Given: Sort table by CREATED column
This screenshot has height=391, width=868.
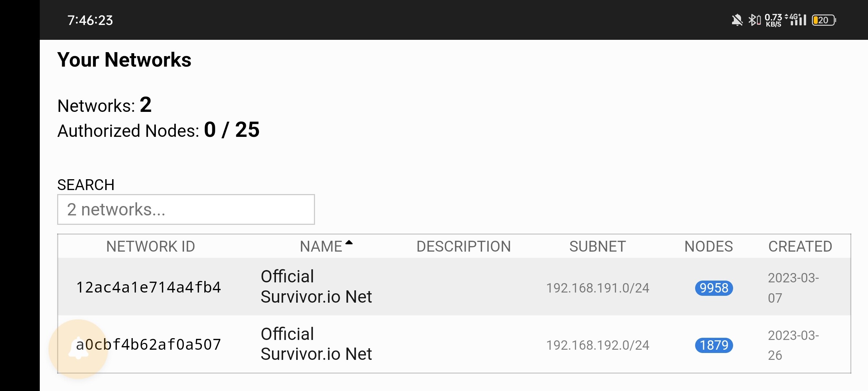Looking at the screenshot, I should tap(800, 247).
